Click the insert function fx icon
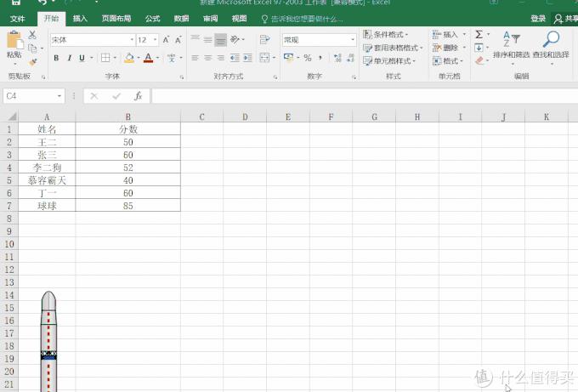Screen dimensions: 578x392 [x=139, y=96]
